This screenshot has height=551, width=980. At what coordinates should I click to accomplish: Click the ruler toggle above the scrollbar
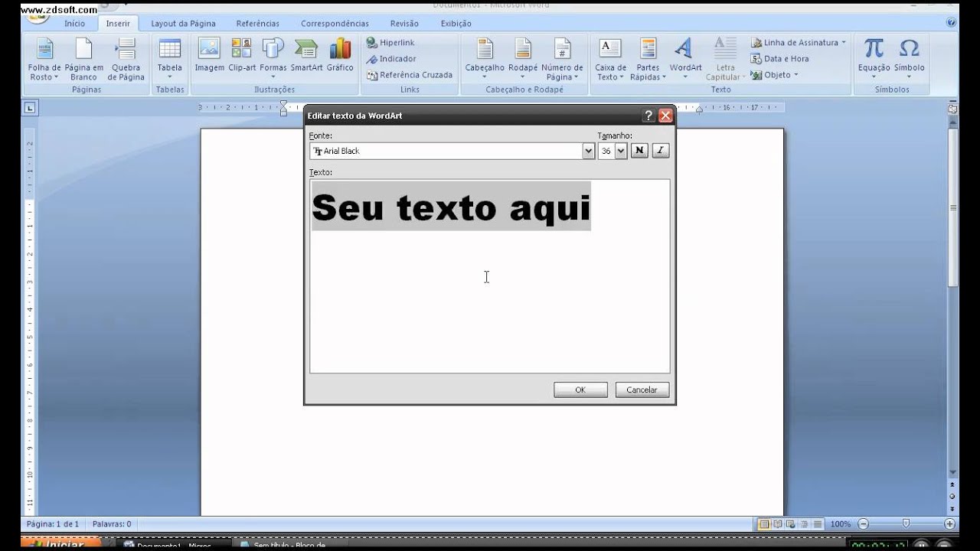(x=953, y=109)
